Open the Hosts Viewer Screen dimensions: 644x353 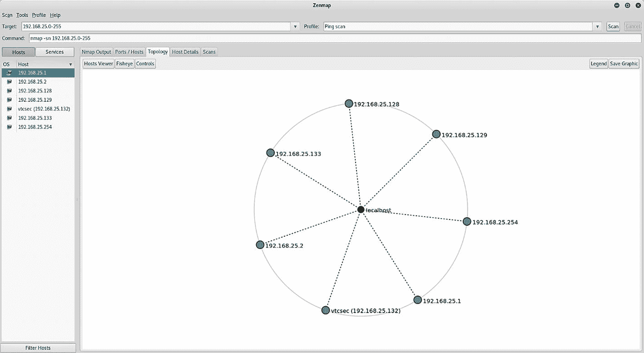(x=99, y=64)
